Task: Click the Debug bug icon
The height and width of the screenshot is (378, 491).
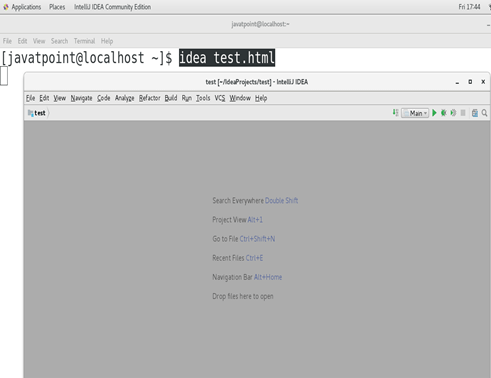Action: click(x=444, y=113)
